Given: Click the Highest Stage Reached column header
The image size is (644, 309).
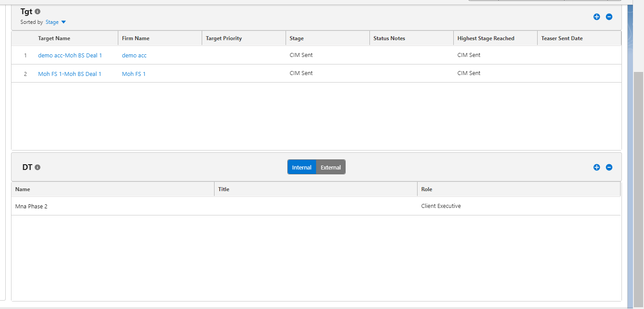Looking at the screenshot, I should pyautogui.click(x=486, y=38).
